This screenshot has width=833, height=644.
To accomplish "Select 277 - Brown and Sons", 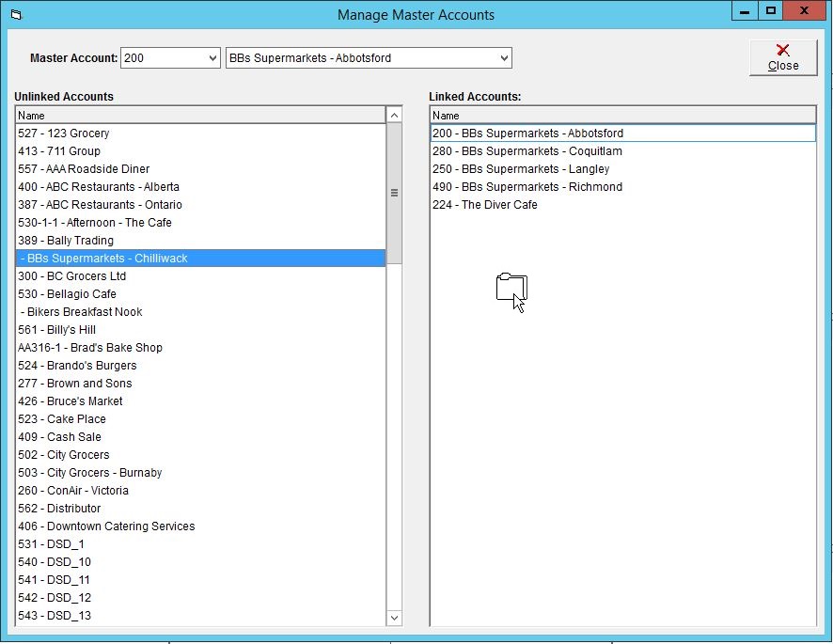I will (x=200, y=384).
